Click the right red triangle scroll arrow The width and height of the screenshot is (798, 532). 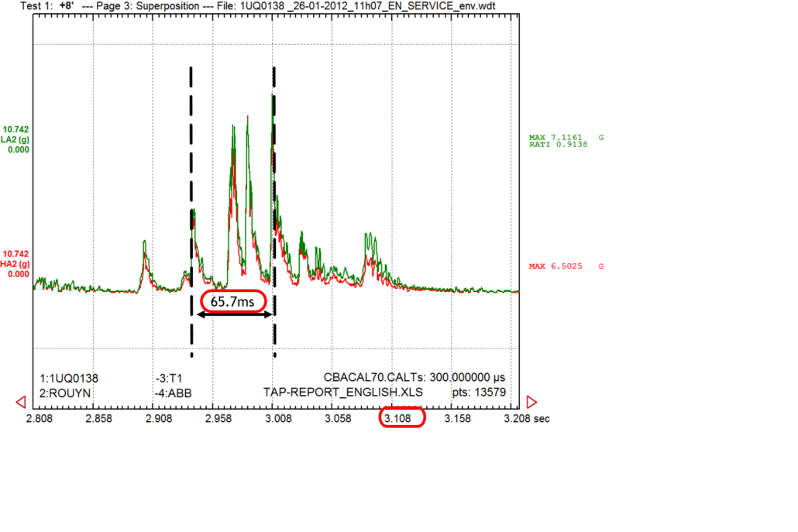click(x=531, y=403)
